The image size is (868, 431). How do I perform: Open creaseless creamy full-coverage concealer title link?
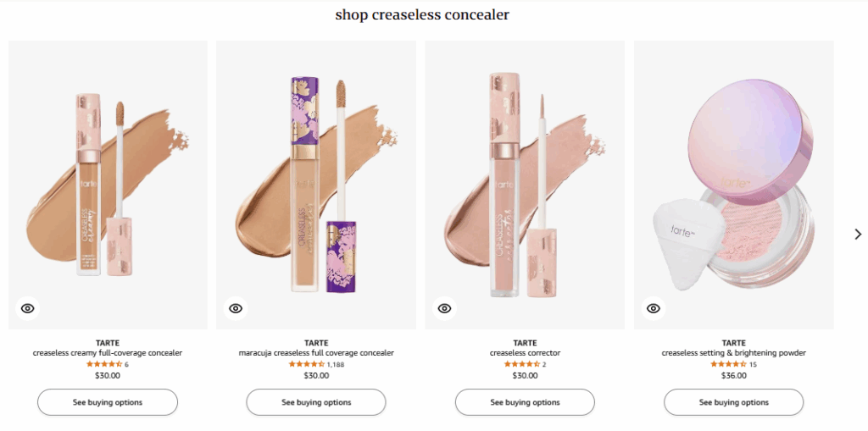[x=108, y=353]
